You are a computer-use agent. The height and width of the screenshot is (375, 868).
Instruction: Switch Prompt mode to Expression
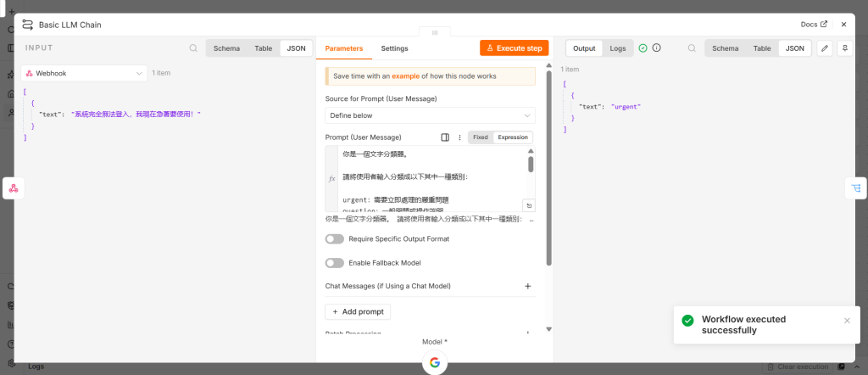point(513,137)
